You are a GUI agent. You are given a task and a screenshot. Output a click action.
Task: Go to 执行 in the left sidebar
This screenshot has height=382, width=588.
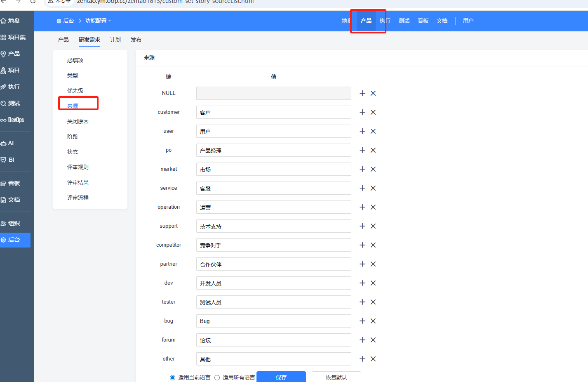coord(11,87)
